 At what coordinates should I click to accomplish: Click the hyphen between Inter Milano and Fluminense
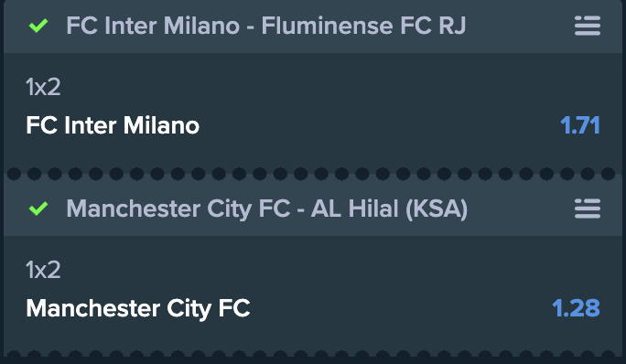pyautogui.click(x=251, y=27)
